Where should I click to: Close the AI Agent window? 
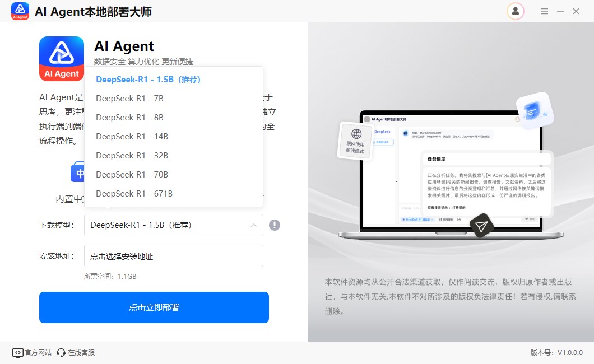tap(576, 11)
